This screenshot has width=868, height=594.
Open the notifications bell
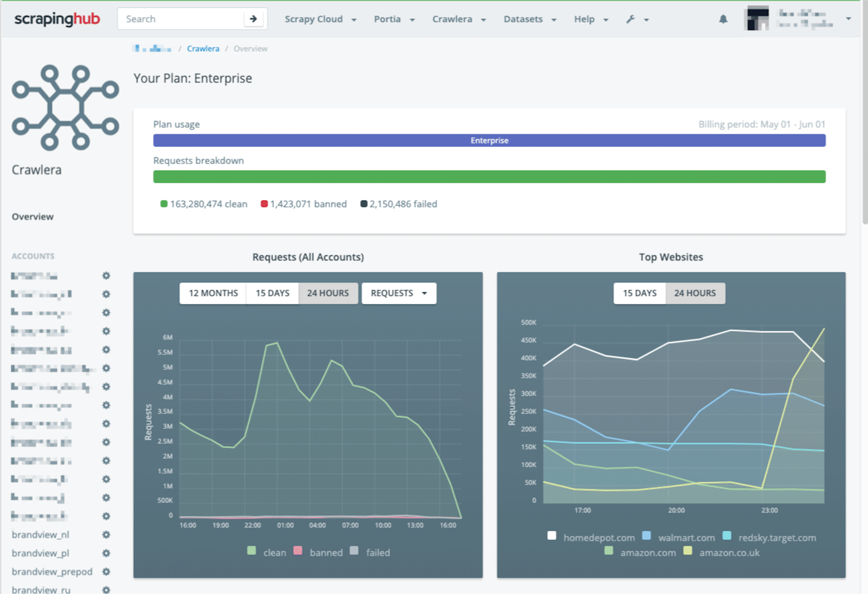tap(723, 19)
